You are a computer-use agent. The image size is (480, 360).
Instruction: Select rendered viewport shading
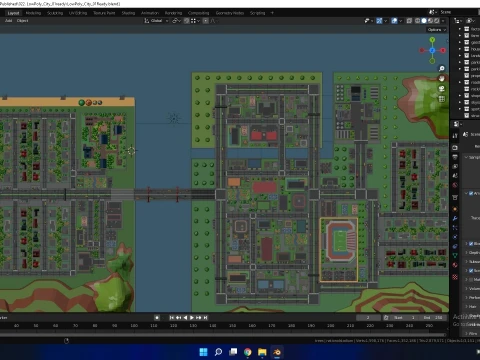tap(437, 21)
